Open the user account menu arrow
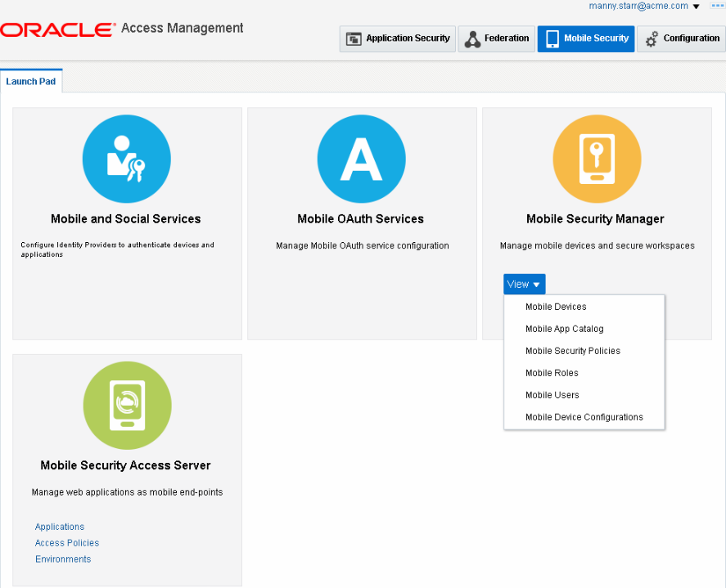This screenshot has height=588, width=726. point(696,7)
